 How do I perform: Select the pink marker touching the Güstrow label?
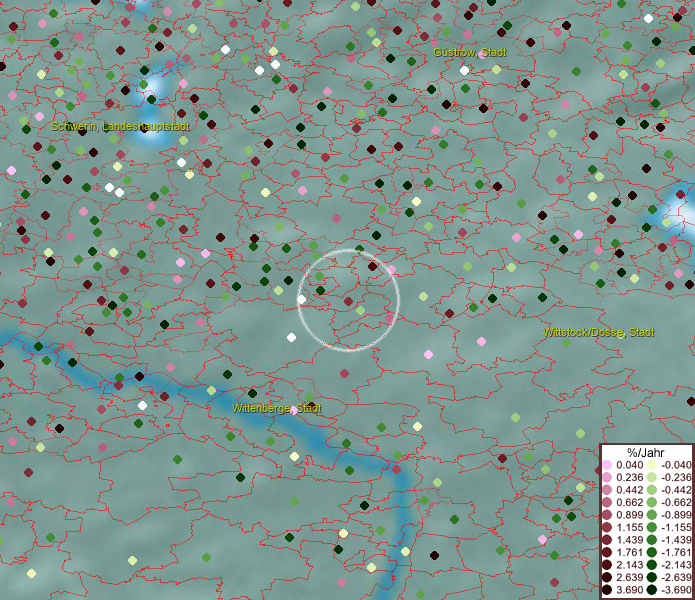click(482, 55)
